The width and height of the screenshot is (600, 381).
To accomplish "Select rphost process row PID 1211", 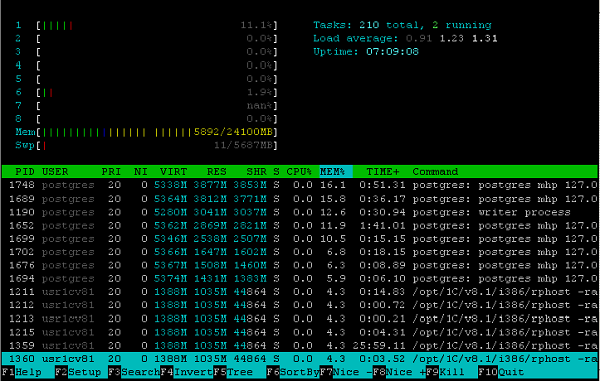I will coord(300,292).
